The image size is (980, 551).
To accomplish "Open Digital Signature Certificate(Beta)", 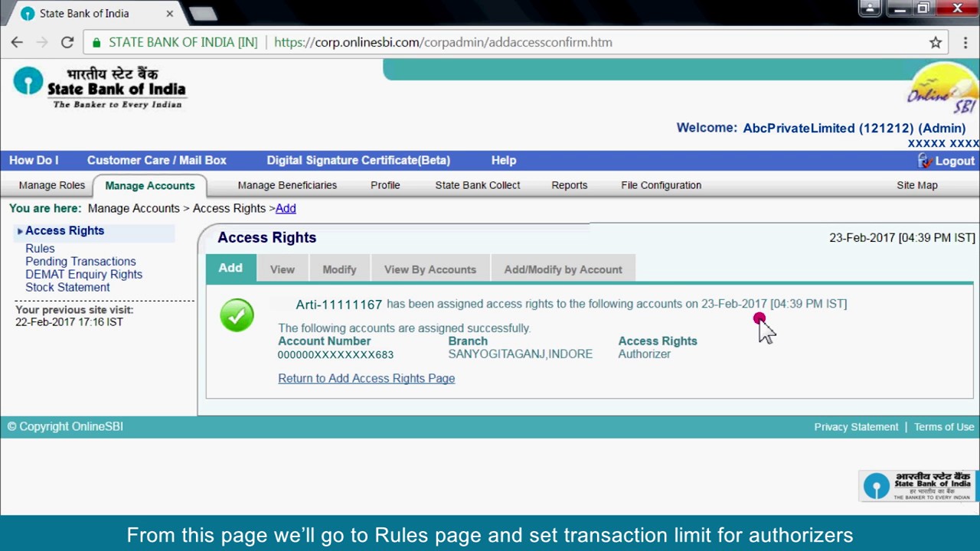I will (x=358, y=160).
